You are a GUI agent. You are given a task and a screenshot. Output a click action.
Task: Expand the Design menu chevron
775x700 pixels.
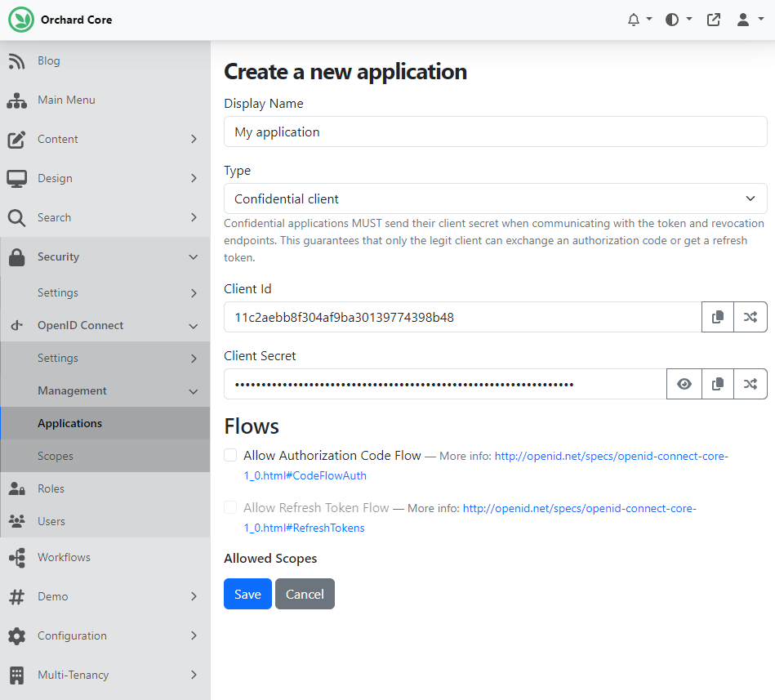(194, 178)
